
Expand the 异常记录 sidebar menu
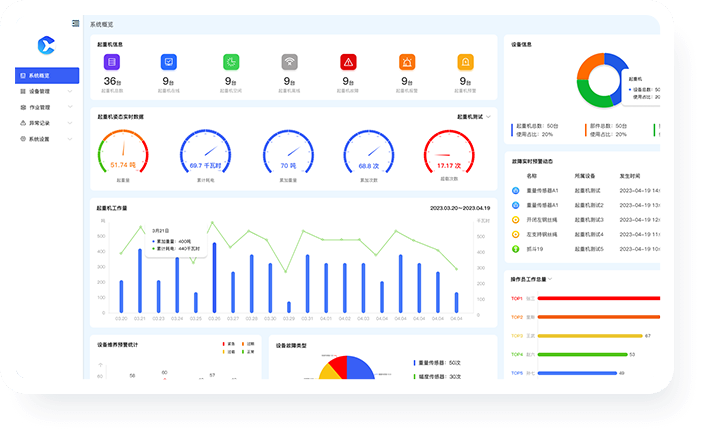[x=46, y=123]
